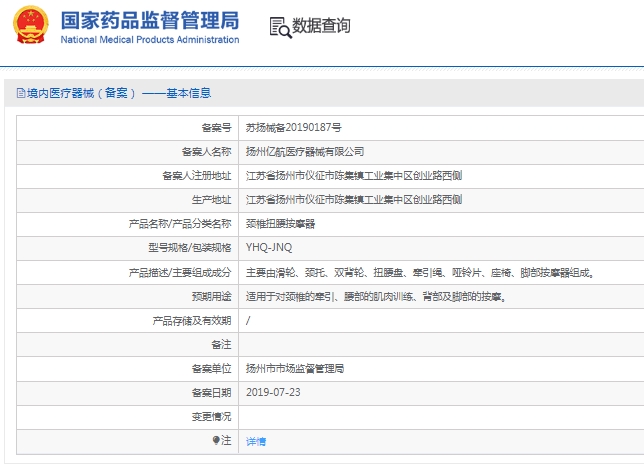Screen dimensions: 644x469
Task: Select the 生产地址 address value
Action: click(354, 200)
